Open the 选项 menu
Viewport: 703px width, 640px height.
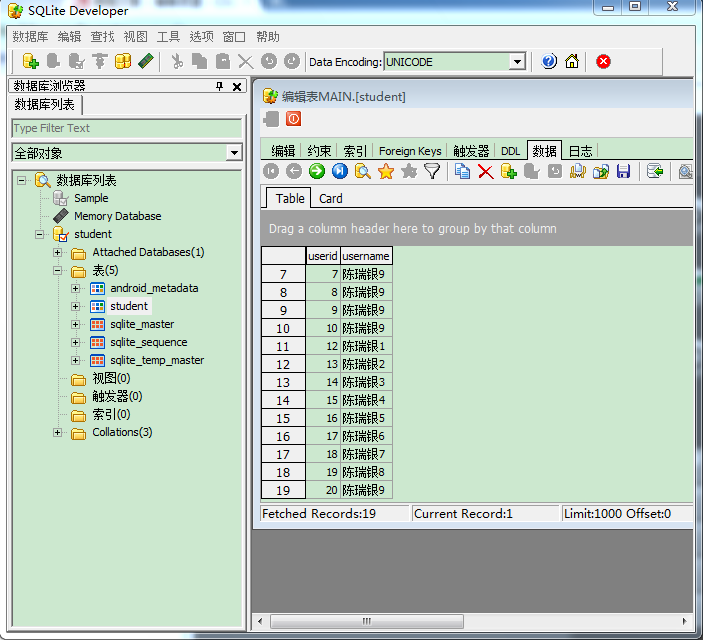coord(201,36)
